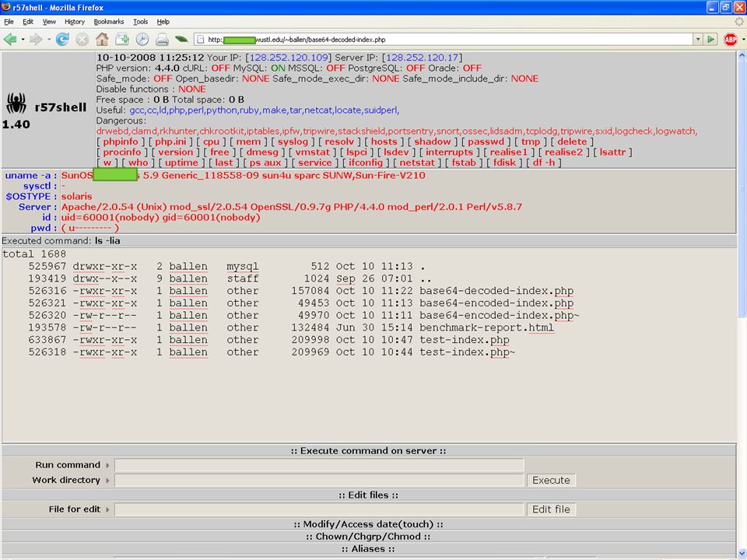Go to the Home page icon
The height and width of the screenshot is (560, 747).
pyautogui.click(x=102, y=40)
